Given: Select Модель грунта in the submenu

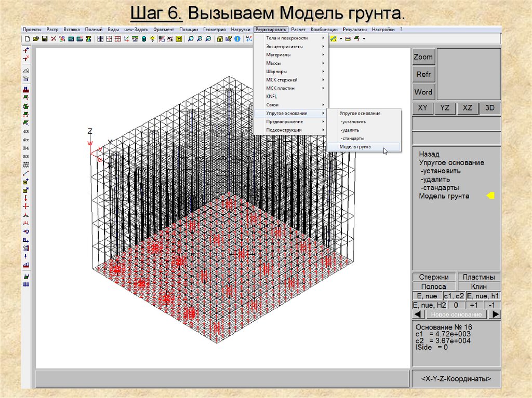Looking at the screenshot, I should point(355,147).
